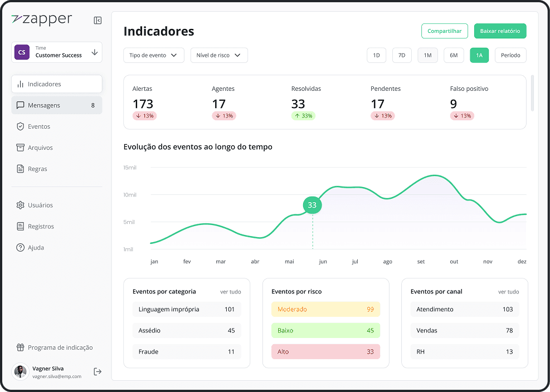Click the Arquivos archive box icon
The width and height of the screenshot is (550, 392).
[x=21, y=148]
